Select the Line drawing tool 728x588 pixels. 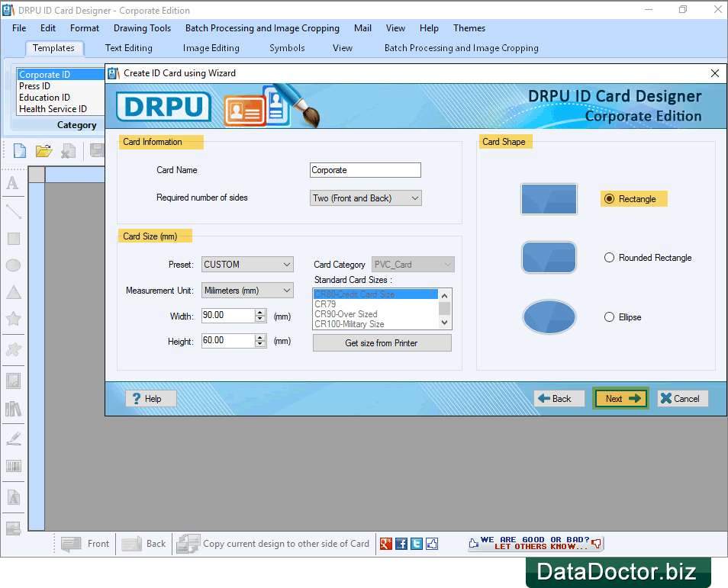tap(13, 211)
